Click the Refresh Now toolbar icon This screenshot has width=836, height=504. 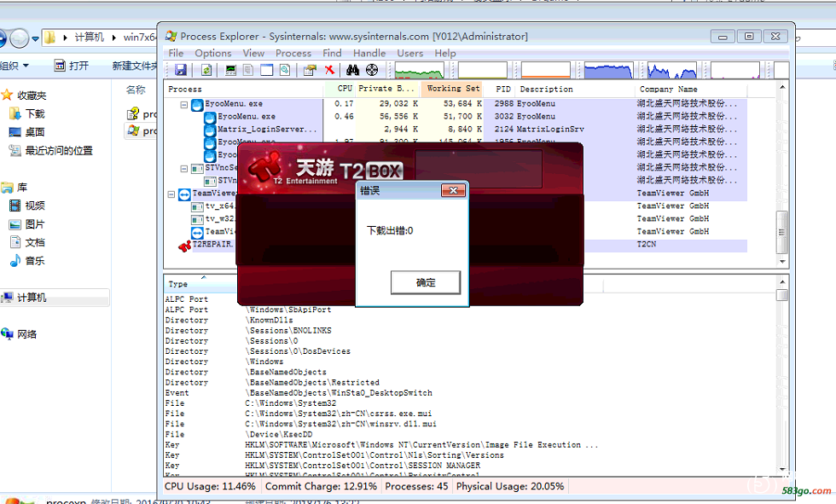[x=206, y=70]
